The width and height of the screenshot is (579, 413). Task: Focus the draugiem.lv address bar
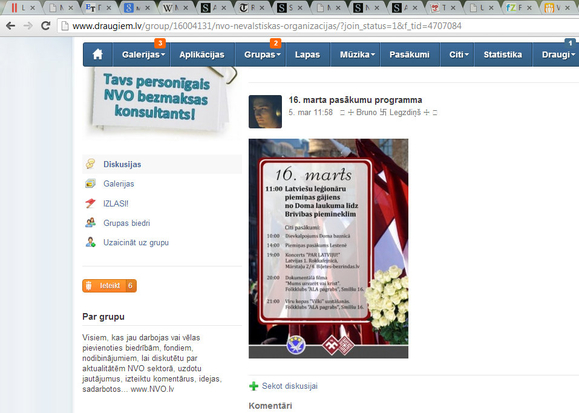point(318,26)
